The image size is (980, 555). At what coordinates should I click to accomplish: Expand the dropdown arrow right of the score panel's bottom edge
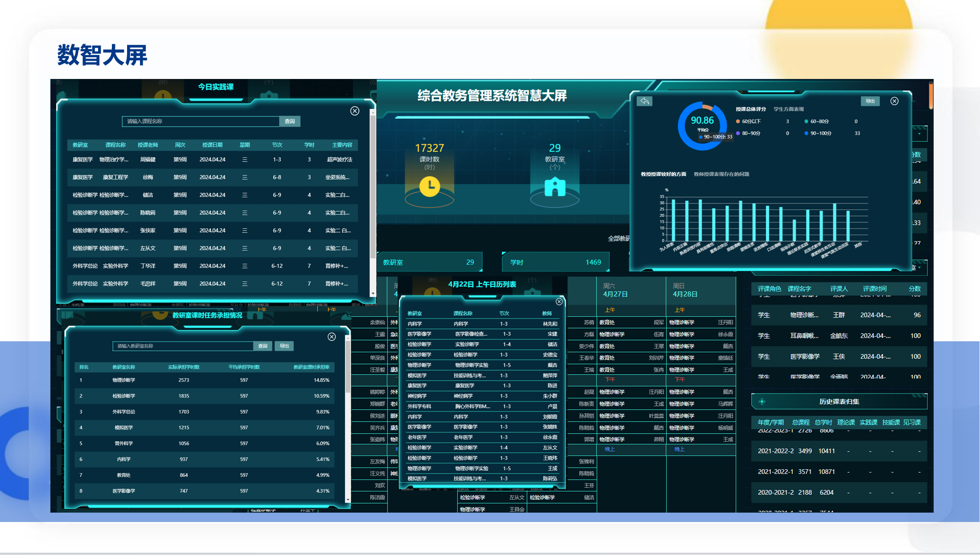(919, 267)
